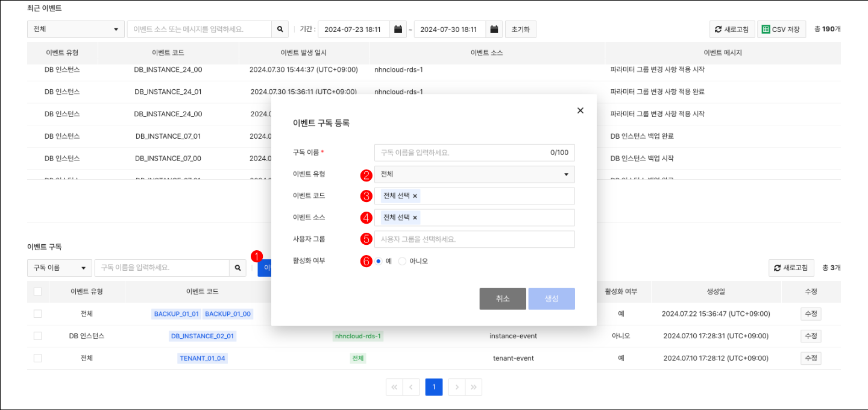Remove the 전체 선택 tag in 이벤트 소스

point(415,218)
